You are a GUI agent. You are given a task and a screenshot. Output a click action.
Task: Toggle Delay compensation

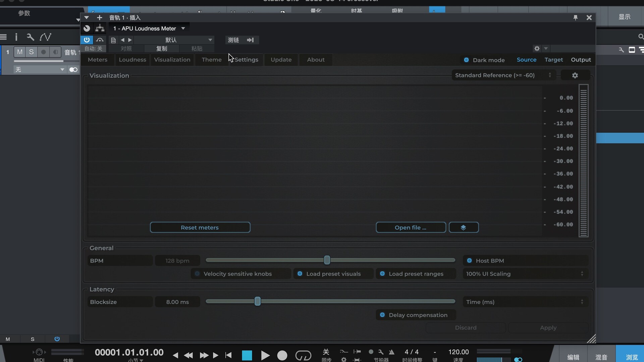416,315
